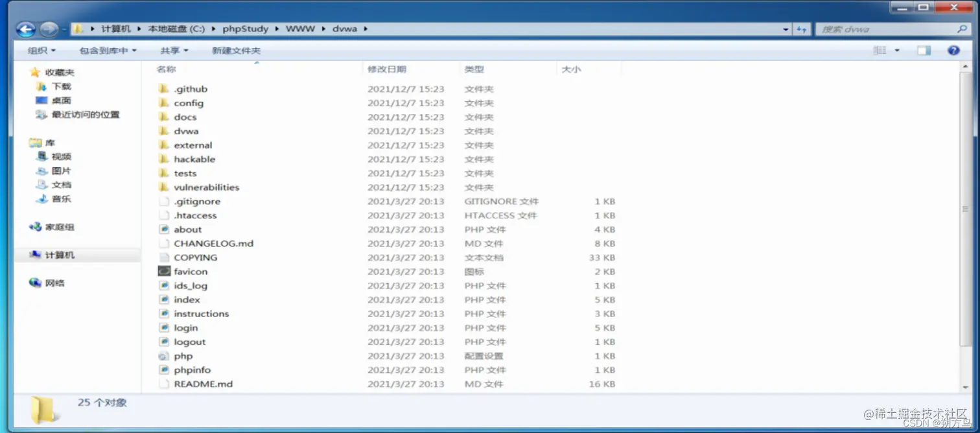This screenshot has height=433, width=980.
Task: Click the refresh button next to address bar
Action: point(802,29)
